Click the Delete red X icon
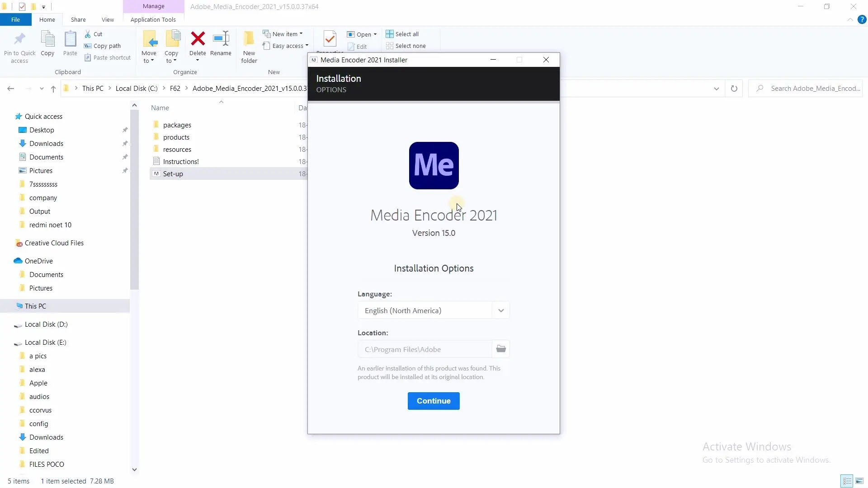This screenshot has width=868, height=488. [198, 39]
